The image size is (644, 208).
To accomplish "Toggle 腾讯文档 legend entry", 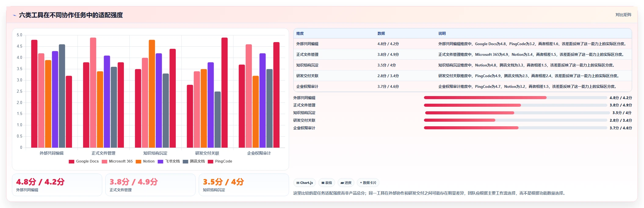I will 194,161.
